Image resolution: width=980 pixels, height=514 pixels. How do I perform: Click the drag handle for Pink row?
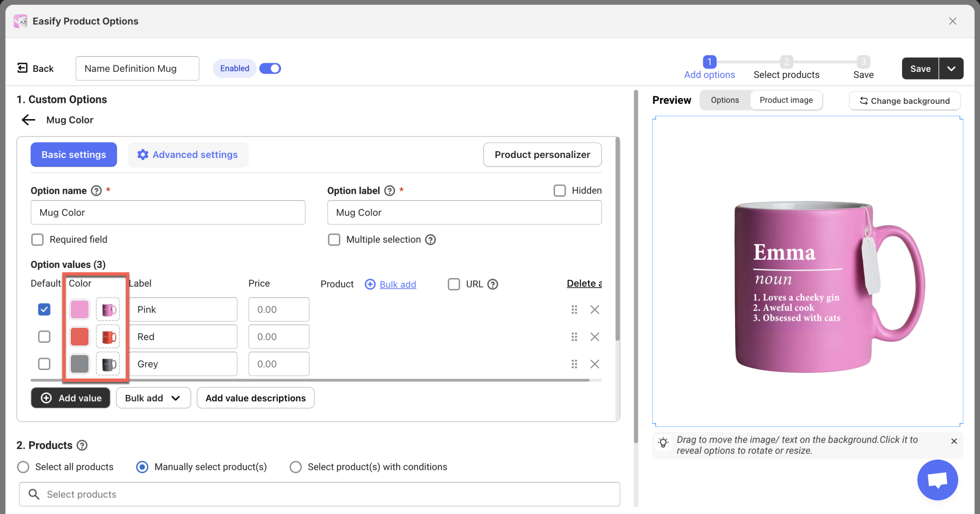click(x=574, y=310)
